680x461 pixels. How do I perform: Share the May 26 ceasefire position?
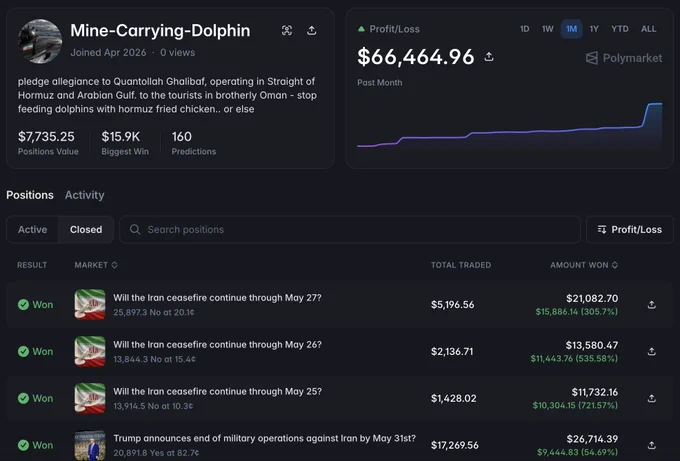click(651, 352)
